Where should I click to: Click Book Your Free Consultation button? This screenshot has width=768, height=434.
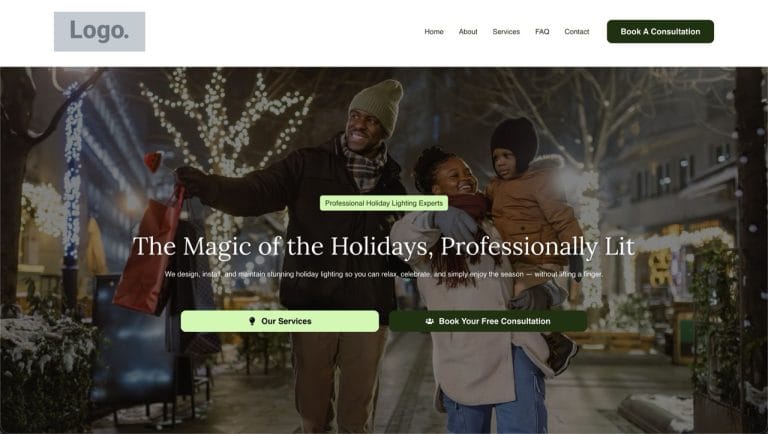coord(488,321)
